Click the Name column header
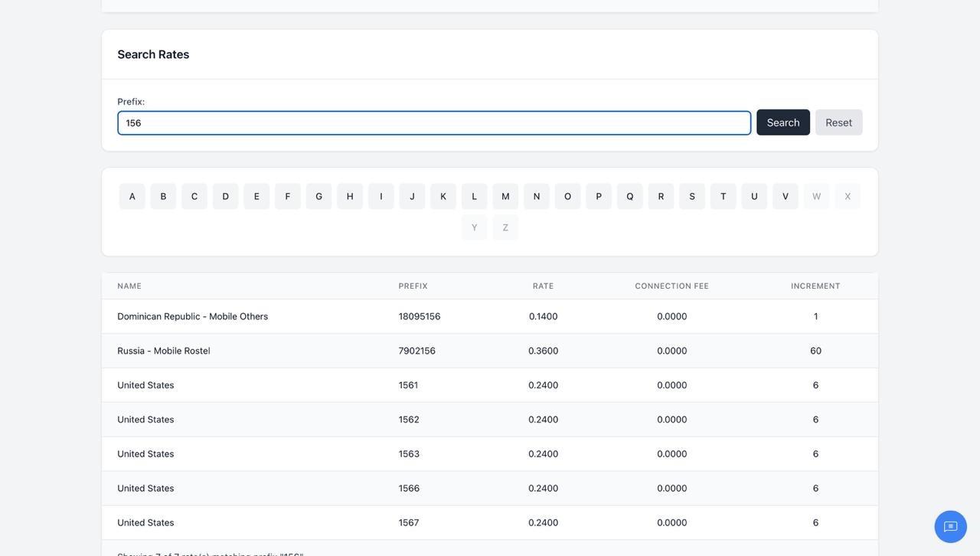Screen dimensions: 980x556 coord(129,286)
